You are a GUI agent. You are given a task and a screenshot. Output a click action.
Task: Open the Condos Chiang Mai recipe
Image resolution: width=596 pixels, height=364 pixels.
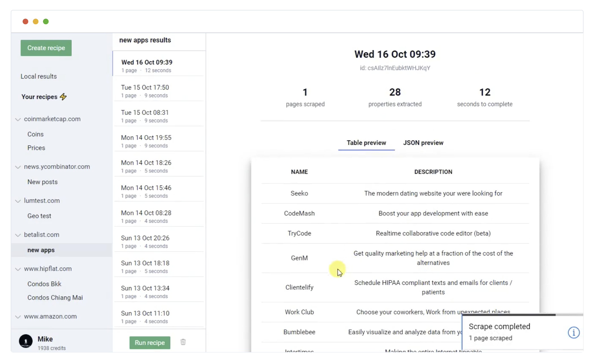(55, 298)
